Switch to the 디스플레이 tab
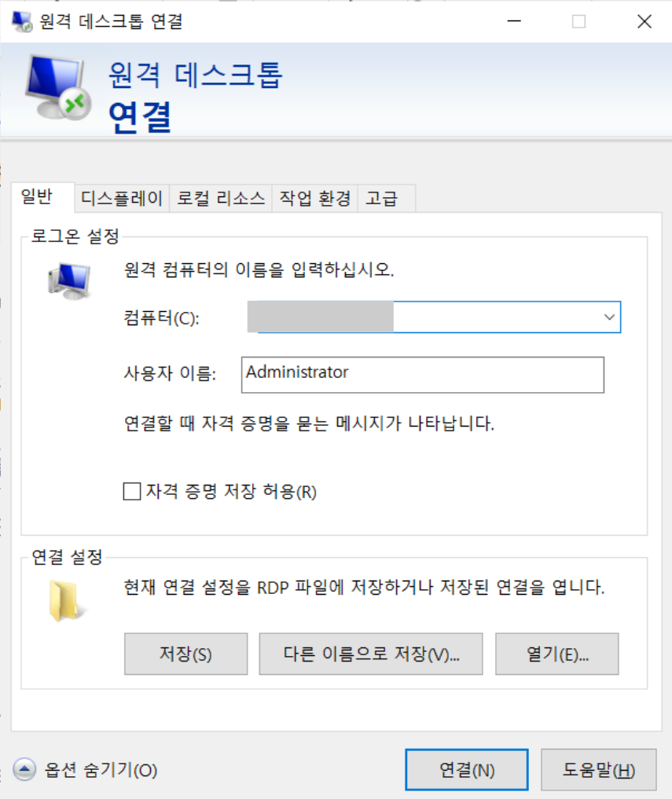Viewport: 672px width, 799px height. (122, 198)
